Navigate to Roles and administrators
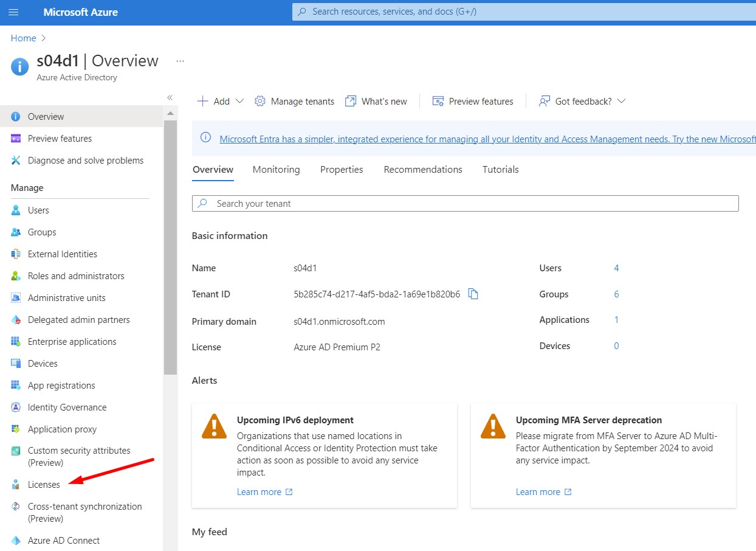 (75, 275)
